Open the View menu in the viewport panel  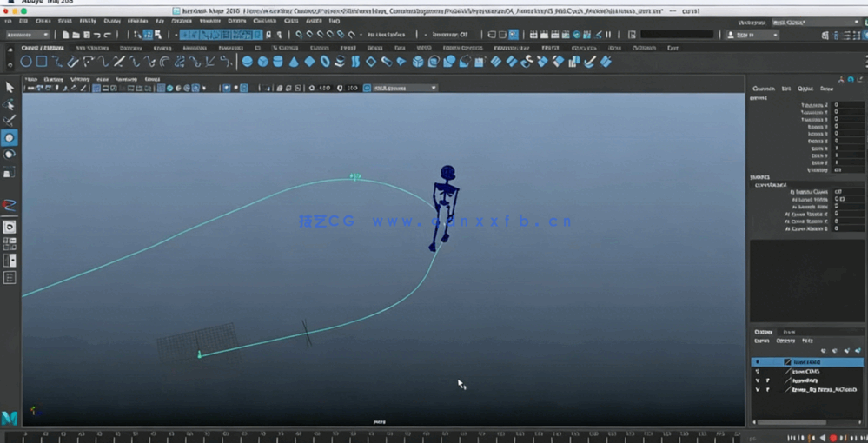tap(30, 78)
